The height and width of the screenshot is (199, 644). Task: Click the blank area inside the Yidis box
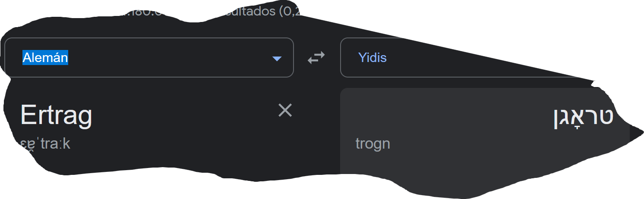[x=496, y=58]
